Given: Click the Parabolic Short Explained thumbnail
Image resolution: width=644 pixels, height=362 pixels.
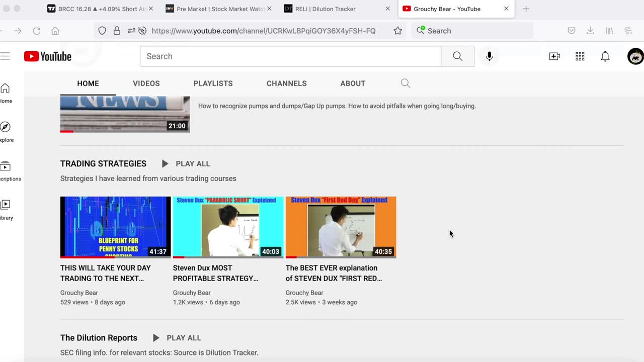Looking at the screenshot, I should [x=228, y=227].
